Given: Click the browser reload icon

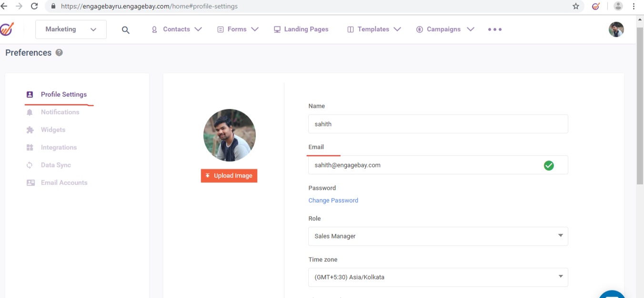Looking at the screenshot, I should (34, 6).
